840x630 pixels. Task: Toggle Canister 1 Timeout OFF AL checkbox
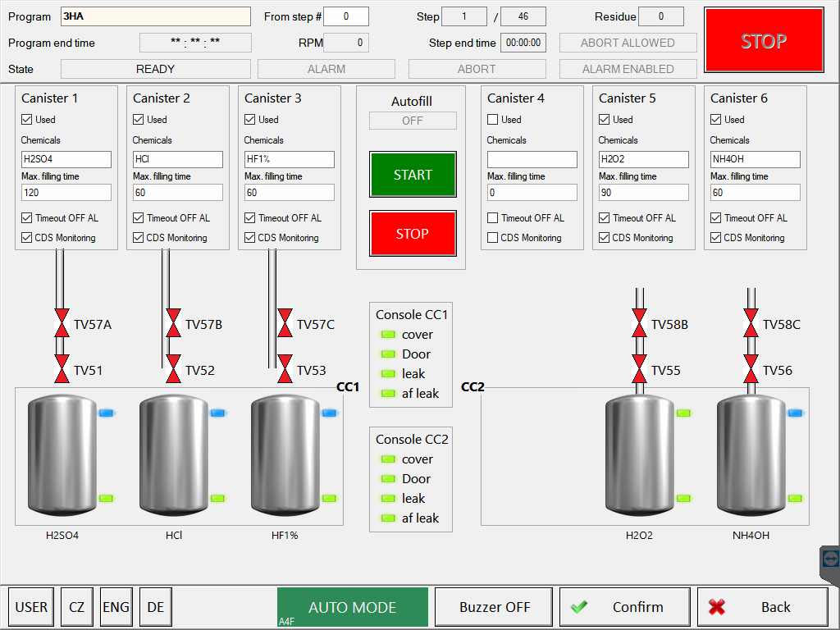pos(27,218)
